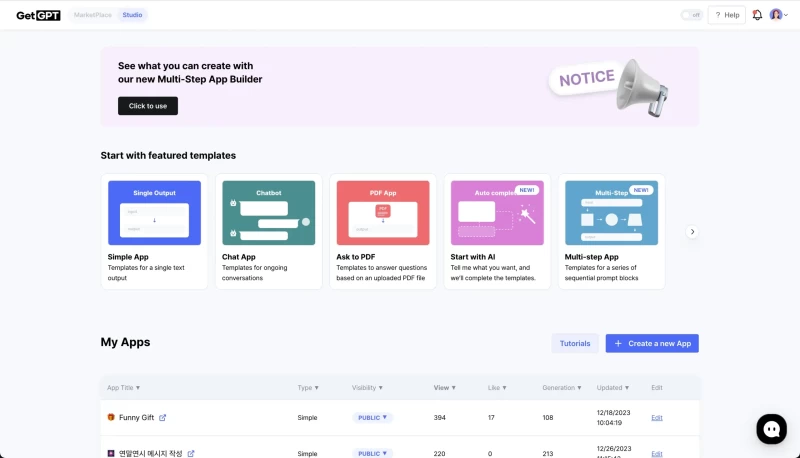The height and width of the screenshot is (458, 800).
Task: Click the 'Simple App' template title
Action: [128, 257]
